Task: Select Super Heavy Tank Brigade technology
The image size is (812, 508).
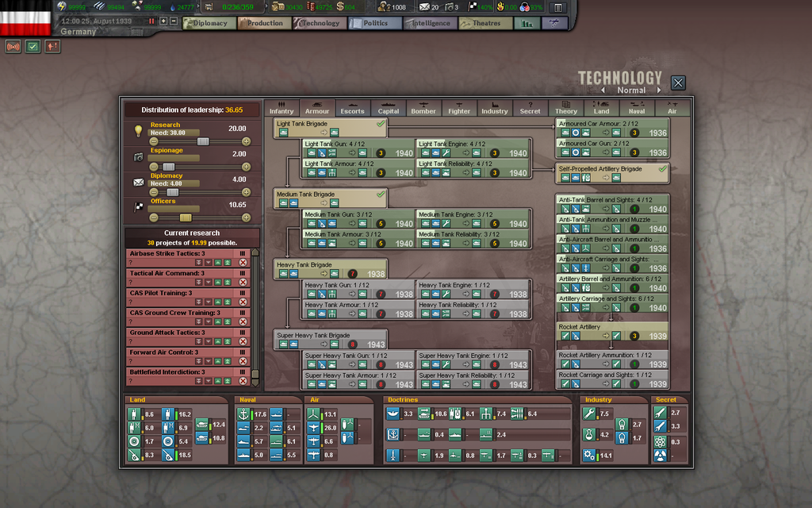Action: [x=331, y=340]
